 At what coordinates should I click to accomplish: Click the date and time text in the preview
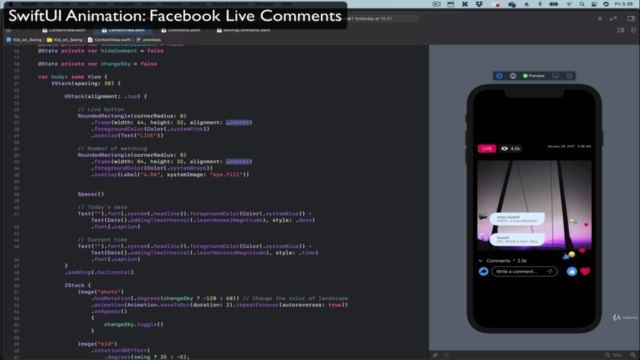click(x=569, y=146)
